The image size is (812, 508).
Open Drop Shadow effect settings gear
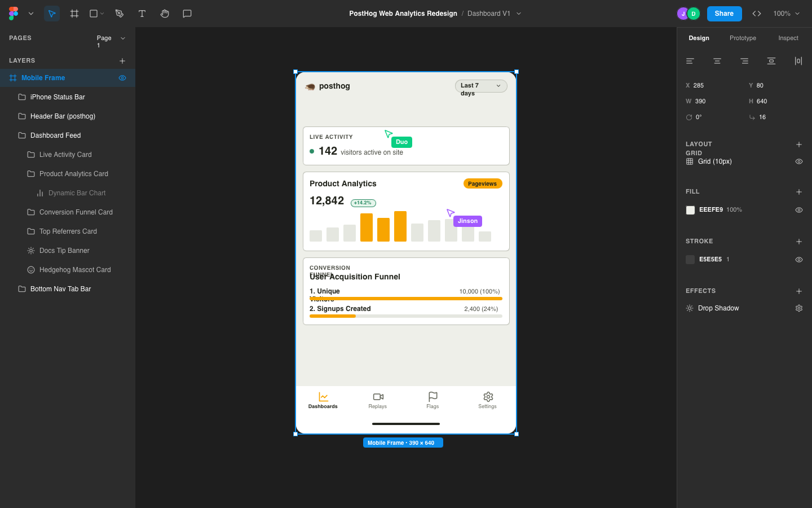799,308
